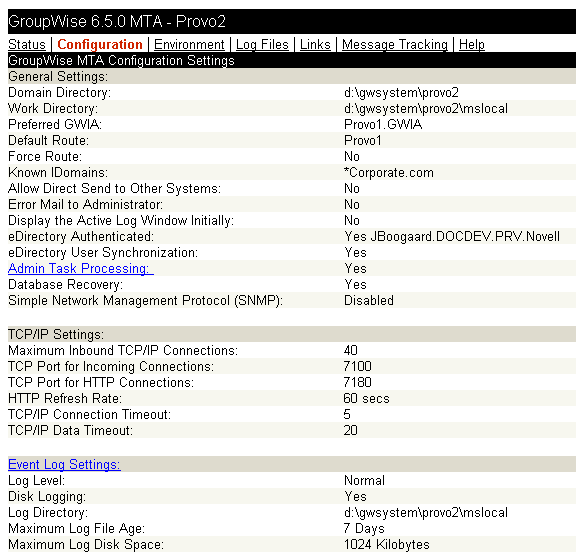Click the Known IDomains label
Screen dimensions: 576x560
click(x=58, y=173)
